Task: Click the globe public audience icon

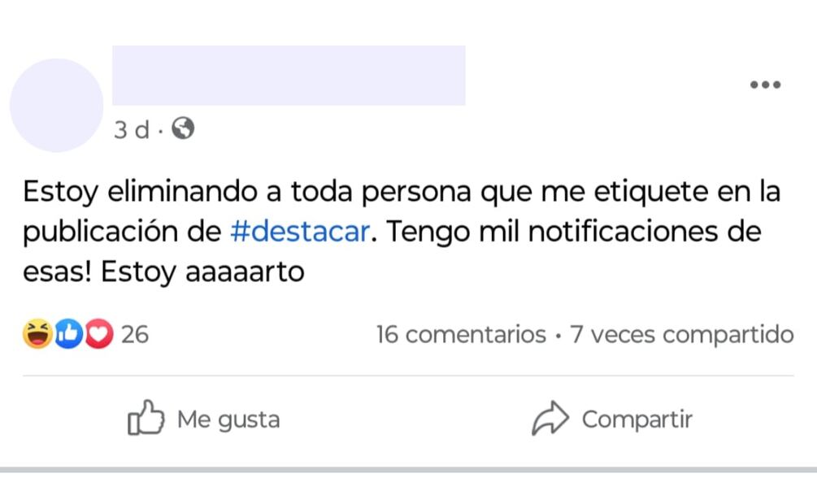Action: point(184,128)
